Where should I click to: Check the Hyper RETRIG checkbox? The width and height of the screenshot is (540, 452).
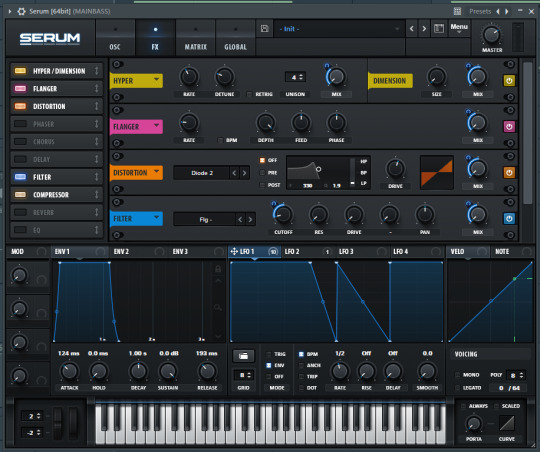[x=249, y=94]
